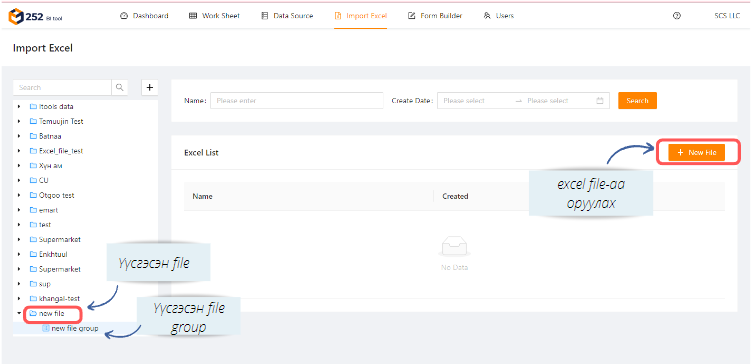Click the No Data empty inbox icon
The width and height of the screenshot is (753, 364).
click(454, 245)
